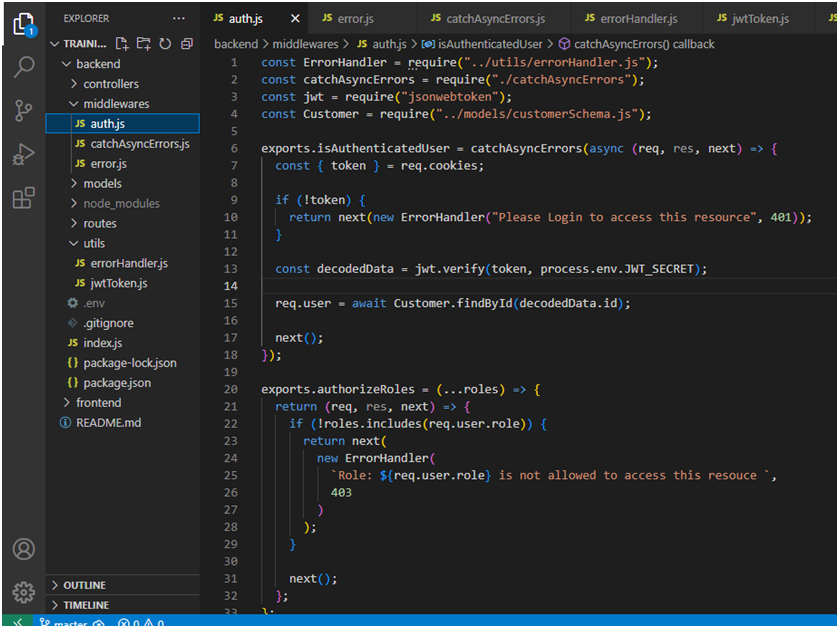839x628 pixels.
Task: Click the remote window indicator in status bar
Action: (17, 622)
